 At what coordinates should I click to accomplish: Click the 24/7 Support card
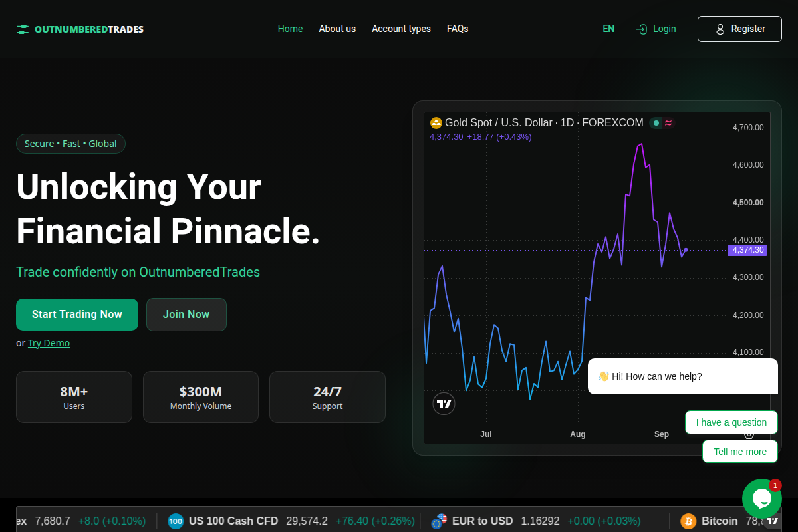pos(327,397)
